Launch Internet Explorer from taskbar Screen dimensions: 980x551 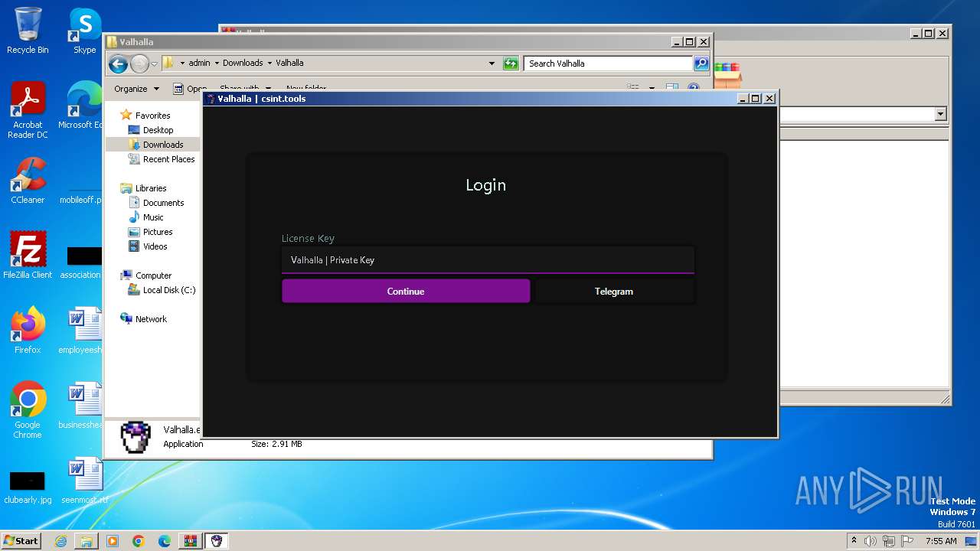pyautogui.click(x=60, y=541)
